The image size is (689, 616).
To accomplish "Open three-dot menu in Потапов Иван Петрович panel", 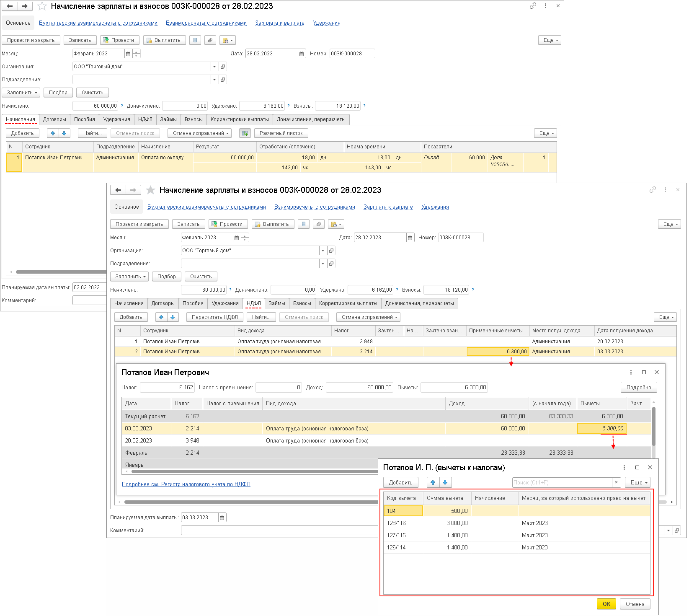I will tap(631, 373).
